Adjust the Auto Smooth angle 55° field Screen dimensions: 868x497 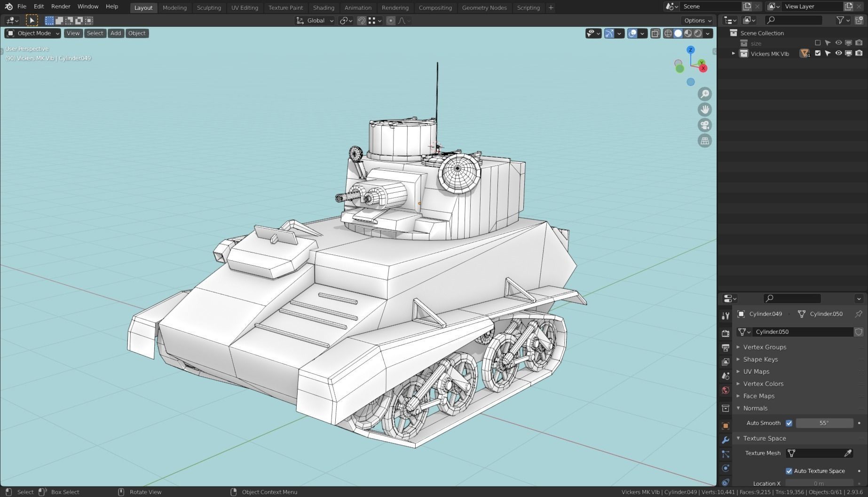click(x=824, y=423)
